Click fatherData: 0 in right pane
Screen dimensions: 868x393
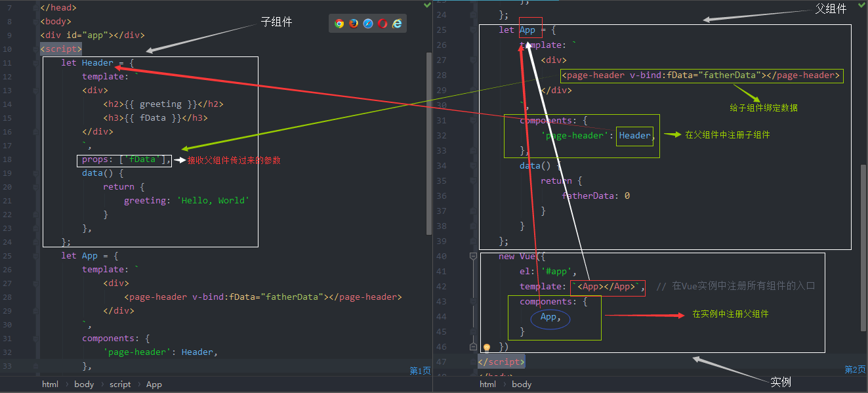pyautogui.click(x=596, y=196)
